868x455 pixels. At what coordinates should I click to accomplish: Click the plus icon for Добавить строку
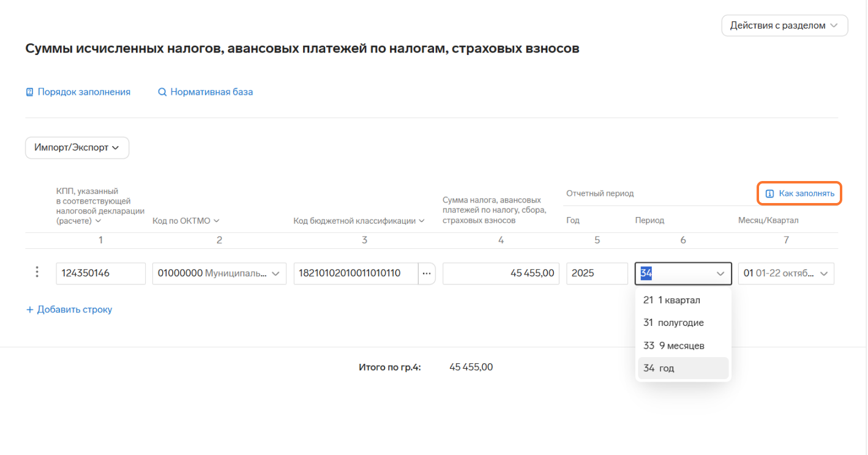[x=29, y=309]
